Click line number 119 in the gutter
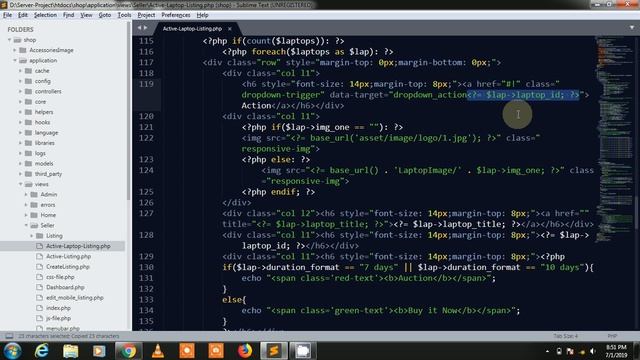 146,84
